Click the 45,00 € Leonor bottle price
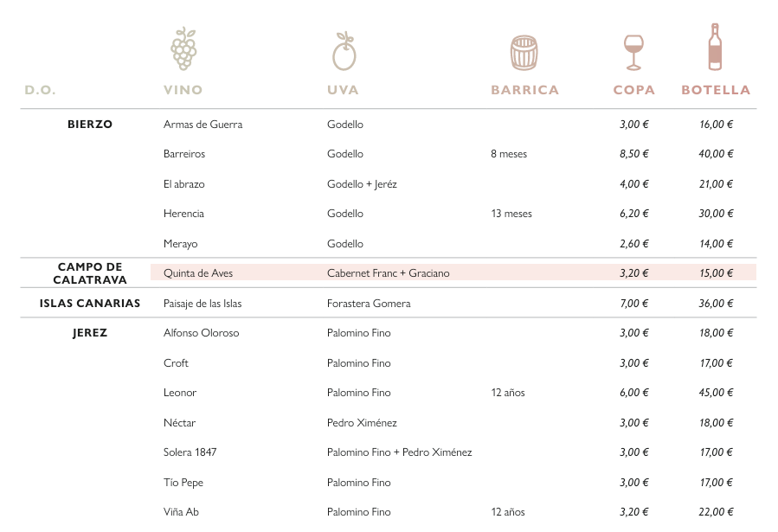Image resolution: width=778 pixels, height=532 pixels. [717, 393]
